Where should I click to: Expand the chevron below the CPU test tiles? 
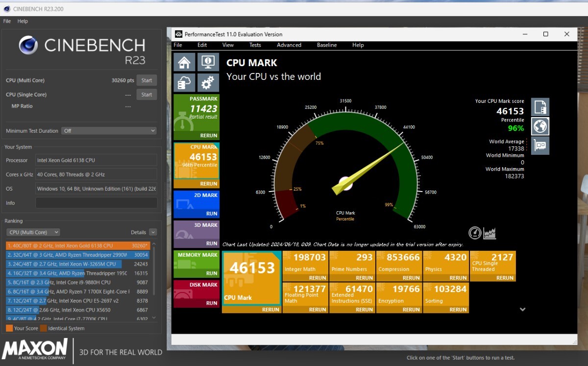point(522,309)
